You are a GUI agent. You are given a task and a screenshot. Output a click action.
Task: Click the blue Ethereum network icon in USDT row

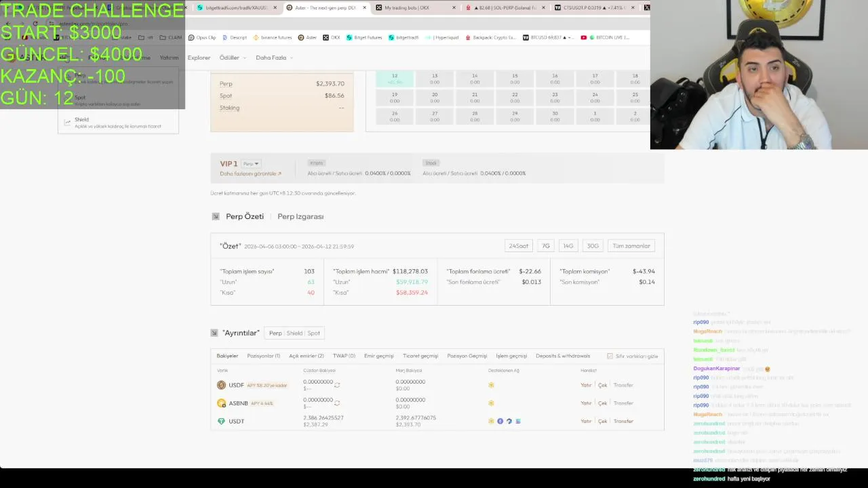(x=500, y=421)
